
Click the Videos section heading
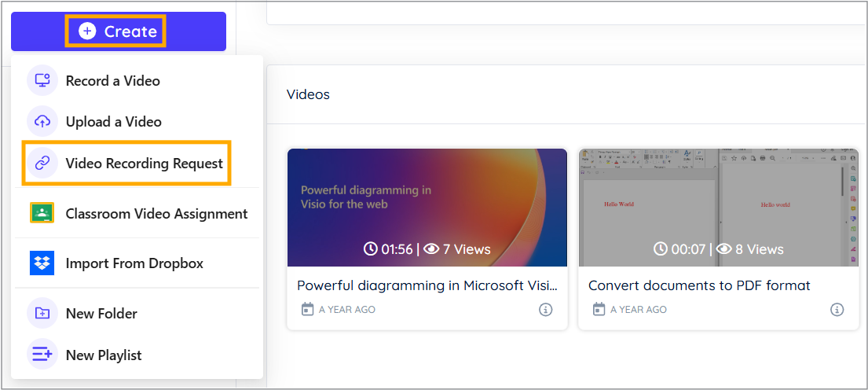309,94
